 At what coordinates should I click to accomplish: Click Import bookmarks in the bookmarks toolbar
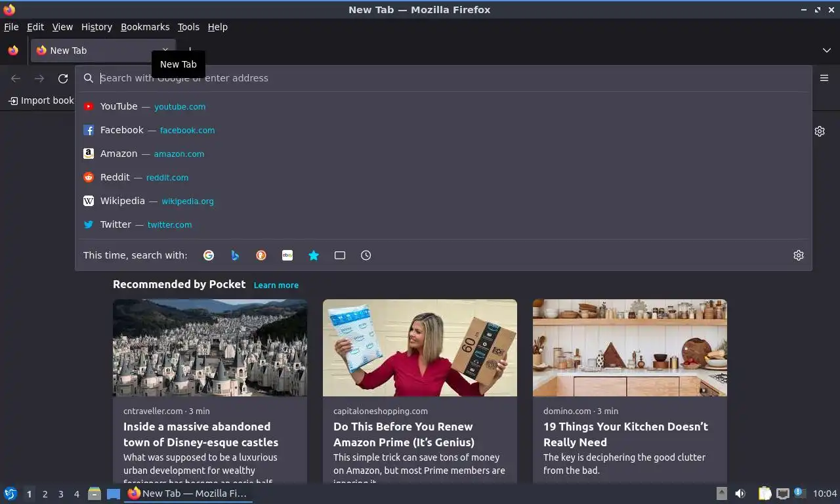[41, 100]
